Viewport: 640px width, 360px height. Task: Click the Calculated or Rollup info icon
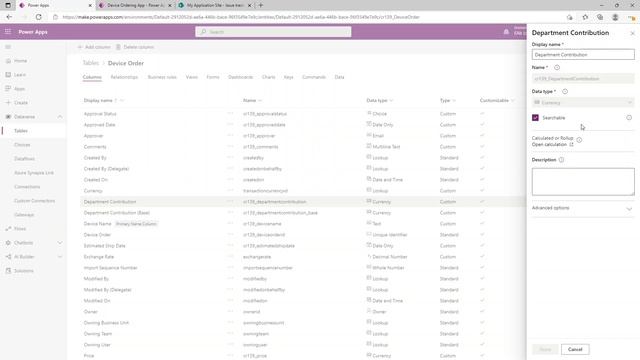pos(579,140)
